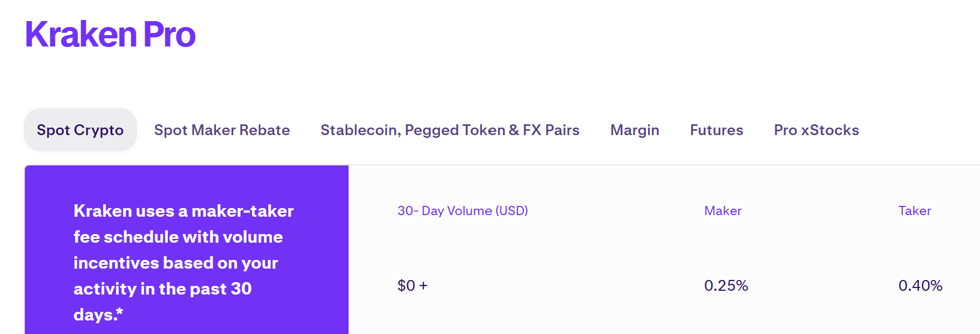Click the 0.40% taker fee value
Viewport: 980px width, 334px height.
pyautogui.click(x=920, y=285)
